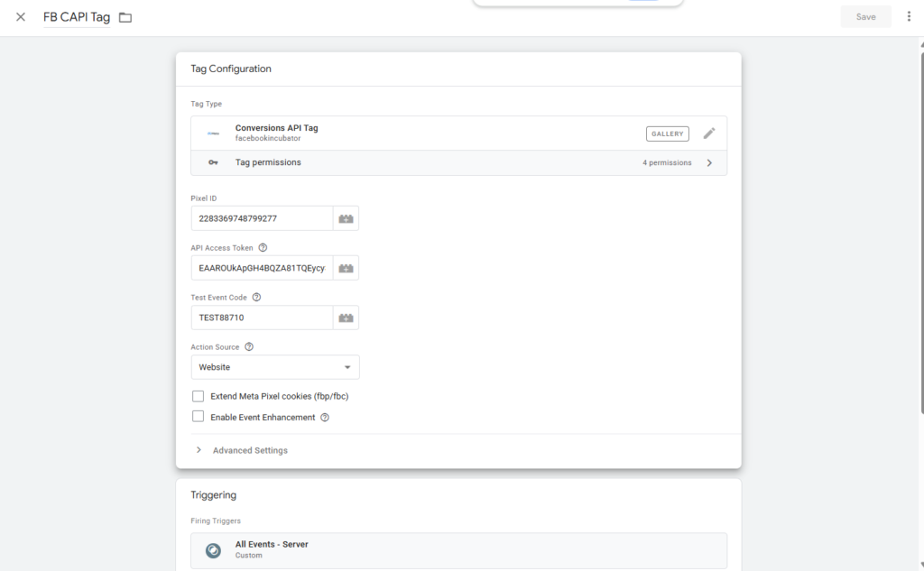Open the GALLERY for Conversions API Tag

pos(667,133)
